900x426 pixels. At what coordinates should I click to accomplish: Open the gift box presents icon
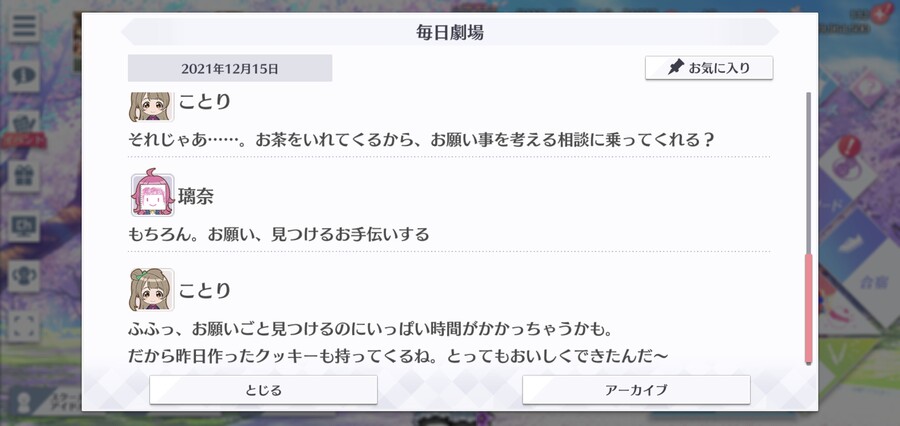coord(24,177)
